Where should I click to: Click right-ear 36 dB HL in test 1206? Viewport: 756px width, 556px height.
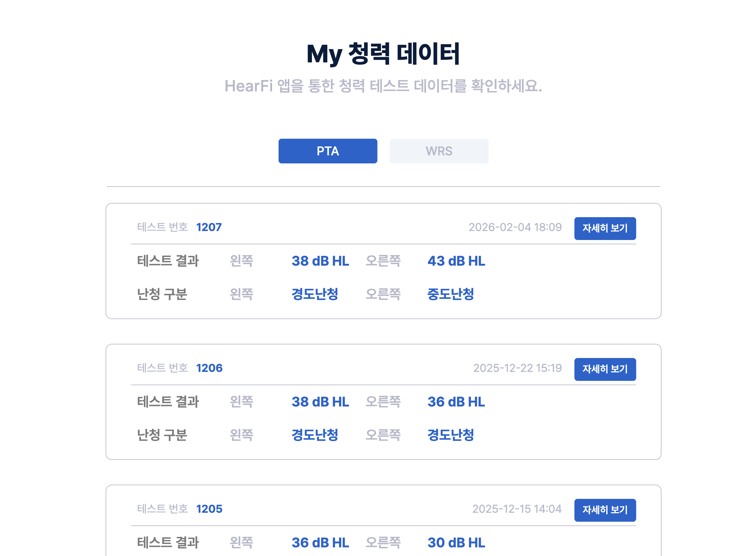456,402
